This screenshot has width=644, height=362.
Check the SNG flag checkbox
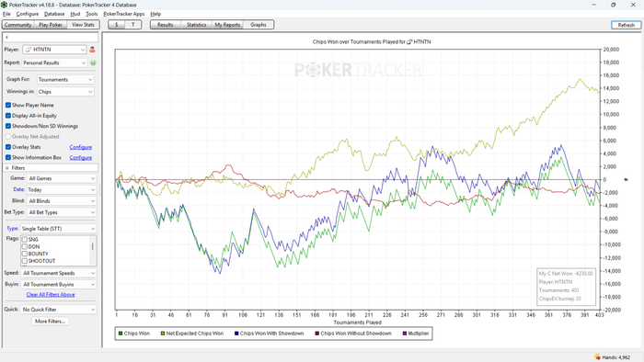coord(25,240)
